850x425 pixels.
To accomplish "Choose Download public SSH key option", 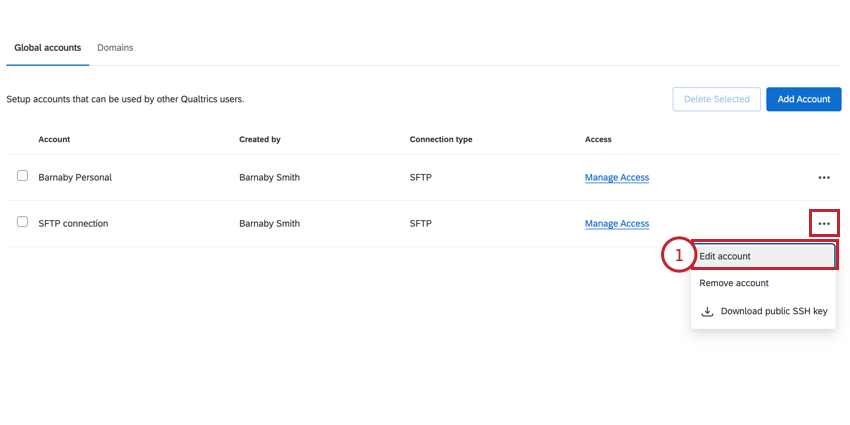I will point(773,311).
